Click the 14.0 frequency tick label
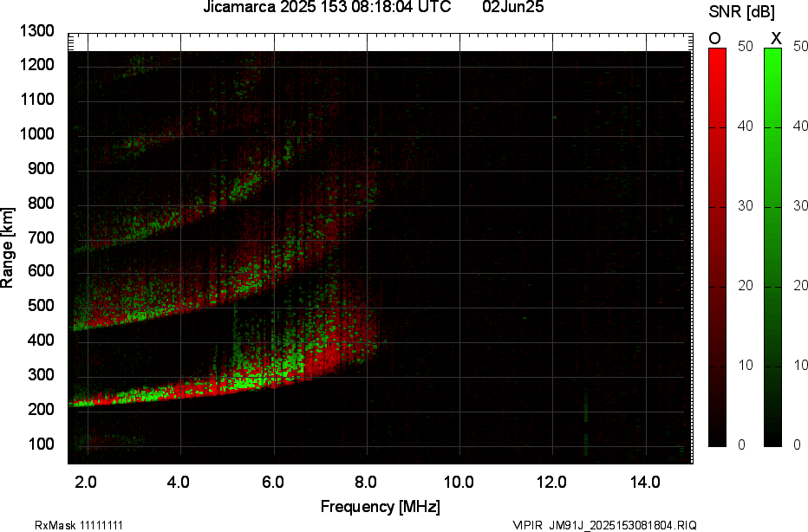 [645, 483]
